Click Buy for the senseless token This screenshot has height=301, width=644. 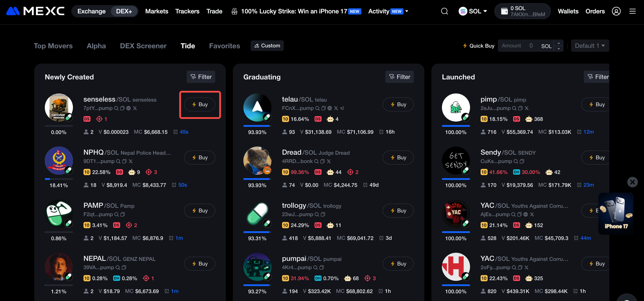click(199, 104)
